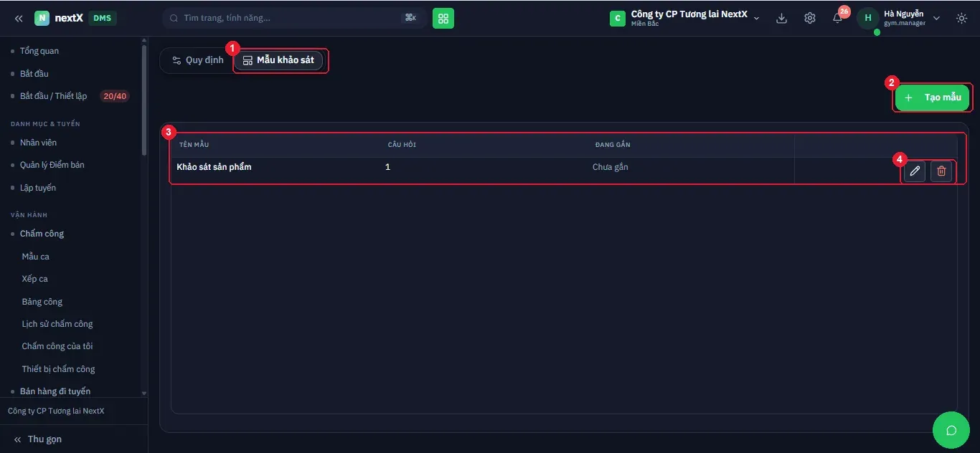The image size is (980, 453).
Task: Select Mẫu khảo sát tab
Action: click(x=278, y=60)
